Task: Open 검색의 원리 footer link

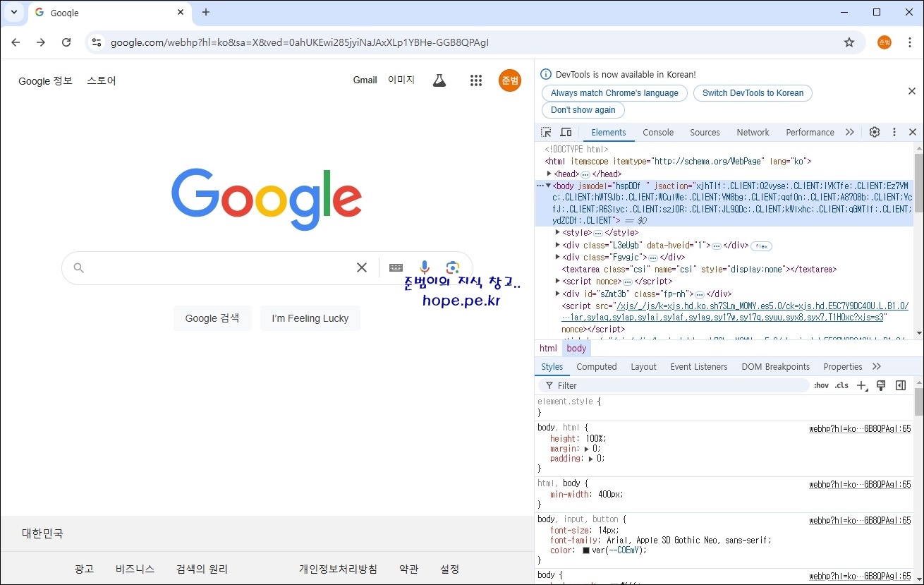Action: click(202, 569)
